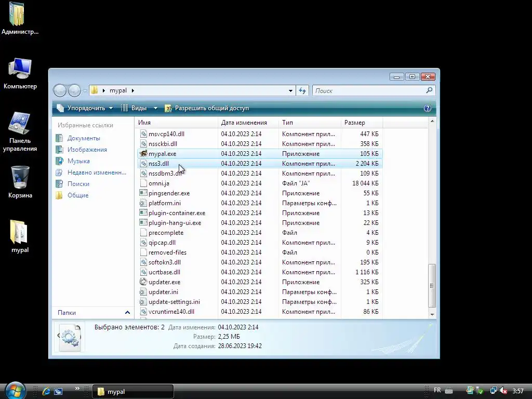Image resolution: width=532 pixels, height=399 pixels.
Task: Select the pingsender.exe file icon
Action: coord(143,193)
